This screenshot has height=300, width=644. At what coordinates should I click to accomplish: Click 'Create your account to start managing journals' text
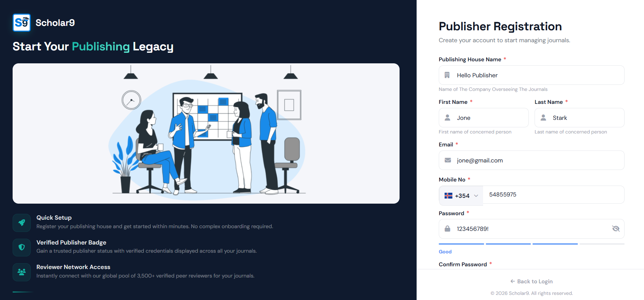(x=504, y=40)
